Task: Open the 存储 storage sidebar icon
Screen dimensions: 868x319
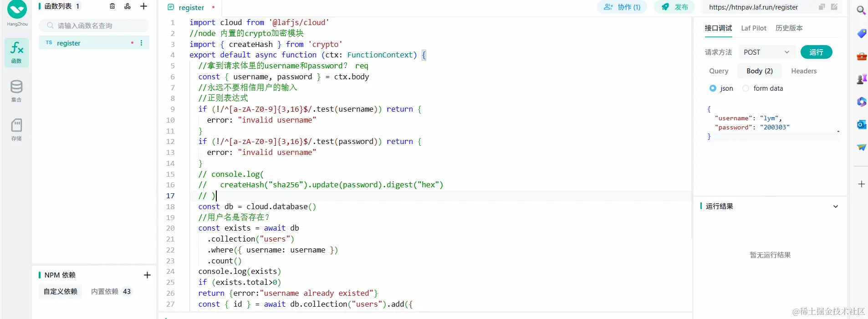Action: click(x=16, y=130)
